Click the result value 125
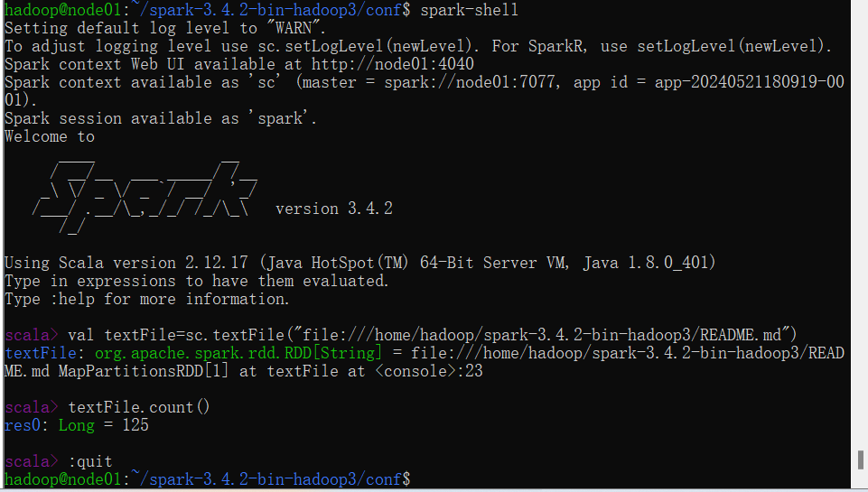 (x=135, y=425)
